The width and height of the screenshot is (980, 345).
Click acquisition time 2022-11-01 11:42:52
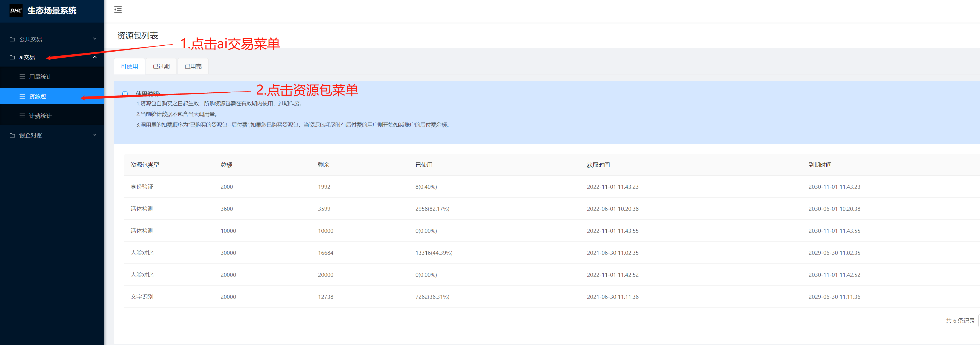[x=612, y=275]
